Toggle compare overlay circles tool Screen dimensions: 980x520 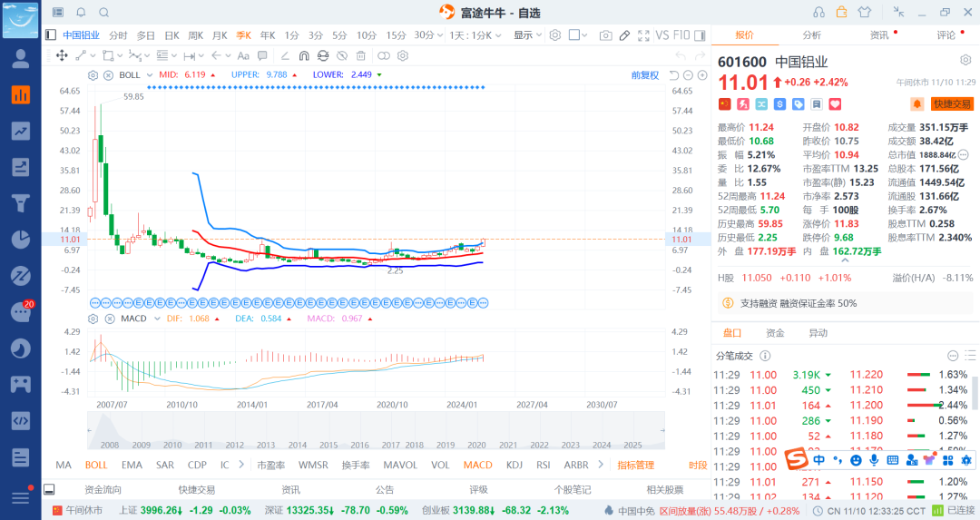(384, 55)
